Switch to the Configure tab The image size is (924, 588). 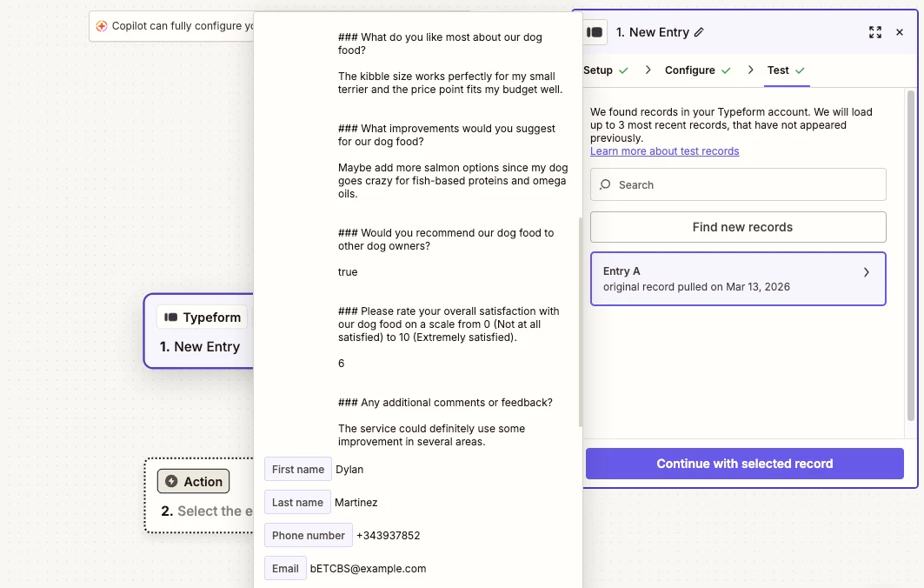point(690,70)
